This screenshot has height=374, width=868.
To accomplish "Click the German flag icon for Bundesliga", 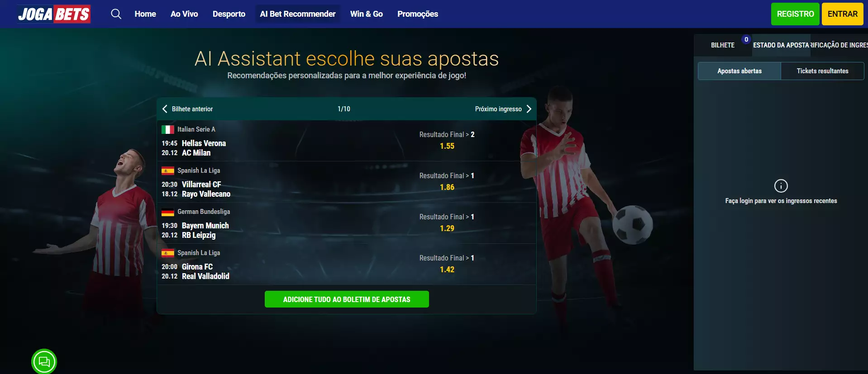I will [x=168, y=212].
